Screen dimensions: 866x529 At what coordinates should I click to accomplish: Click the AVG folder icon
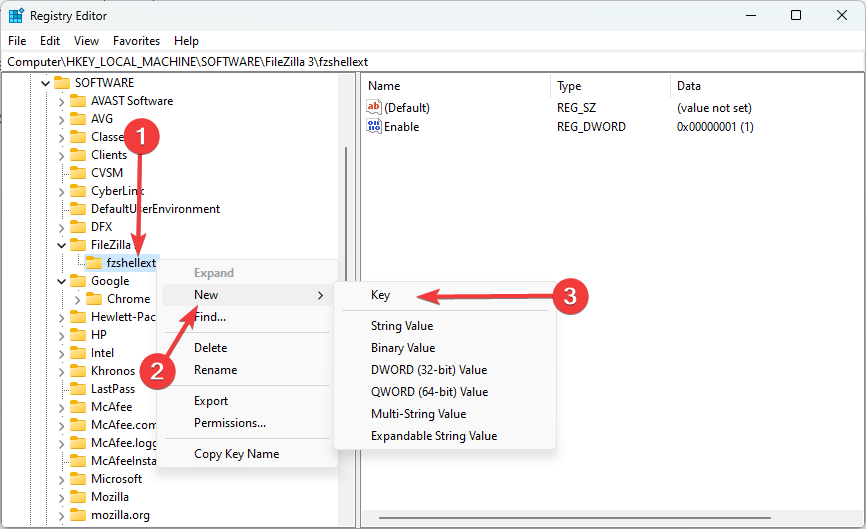coord(78,119)
